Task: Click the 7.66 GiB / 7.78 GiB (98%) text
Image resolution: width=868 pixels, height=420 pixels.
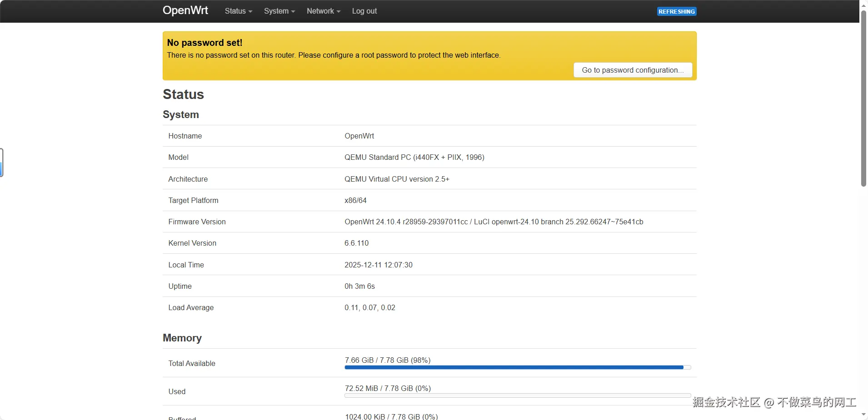Action: tap(388, 360)
